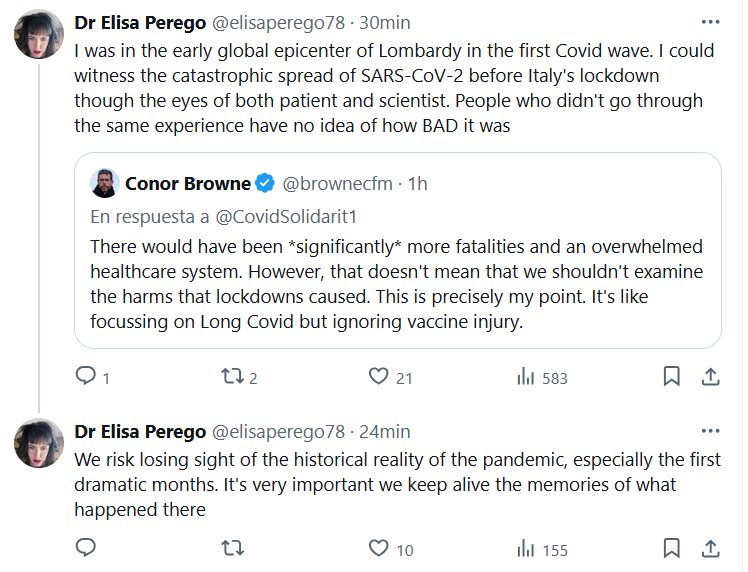Retweet the second tweet about historical reality

click(232, 548)
